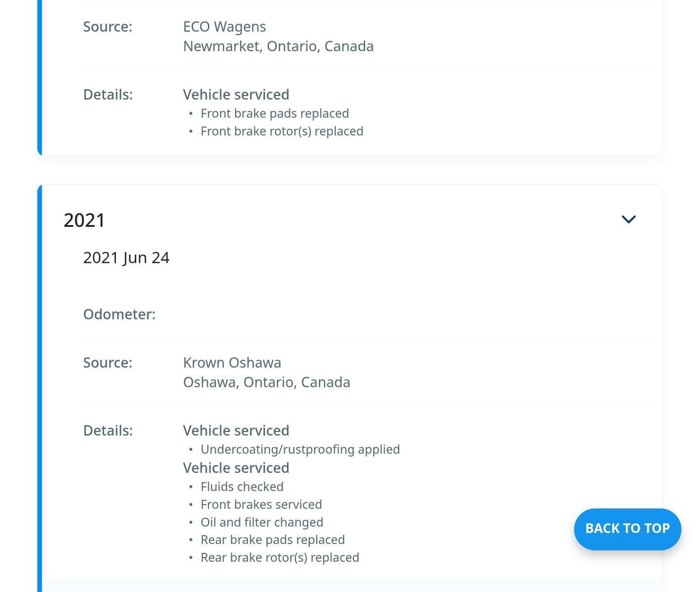Image resolution: width=700 pixels, height=592 pixels.
Task: Select the ECO Wagens source name
Action: tap(224, 27)
